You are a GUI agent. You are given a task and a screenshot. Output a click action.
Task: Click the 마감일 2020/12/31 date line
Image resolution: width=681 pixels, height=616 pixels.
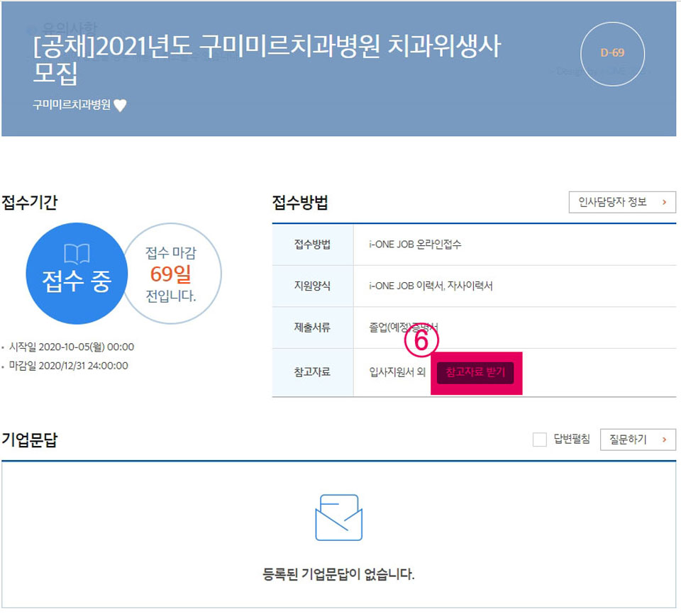point(68,366)
